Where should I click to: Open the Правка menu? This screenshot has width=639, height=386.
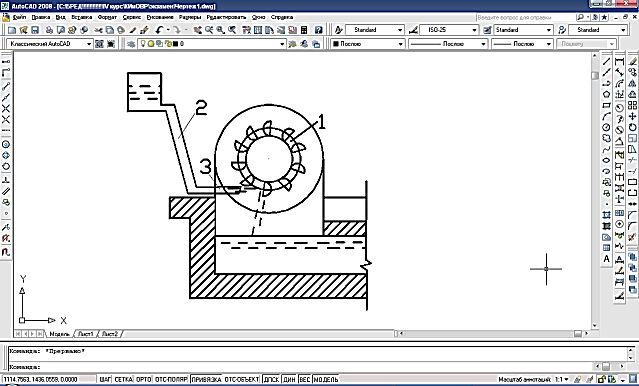point(41,17)
